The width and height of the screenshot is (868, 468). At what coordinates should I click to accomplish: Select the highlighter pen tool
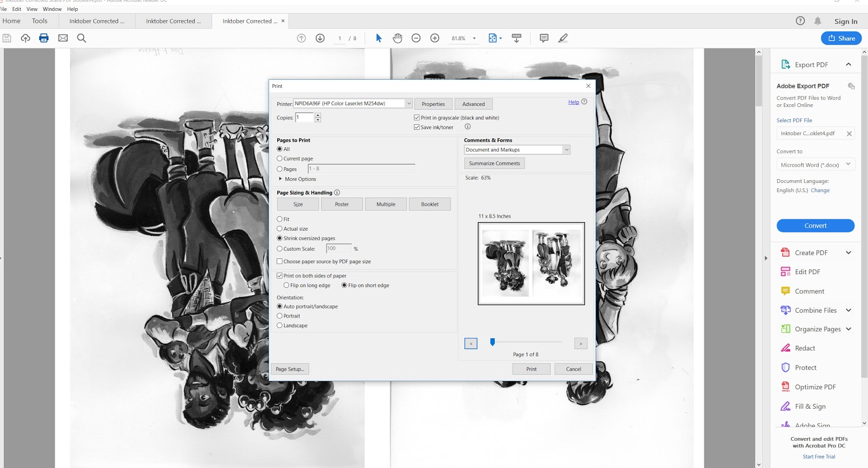point(563,38)
